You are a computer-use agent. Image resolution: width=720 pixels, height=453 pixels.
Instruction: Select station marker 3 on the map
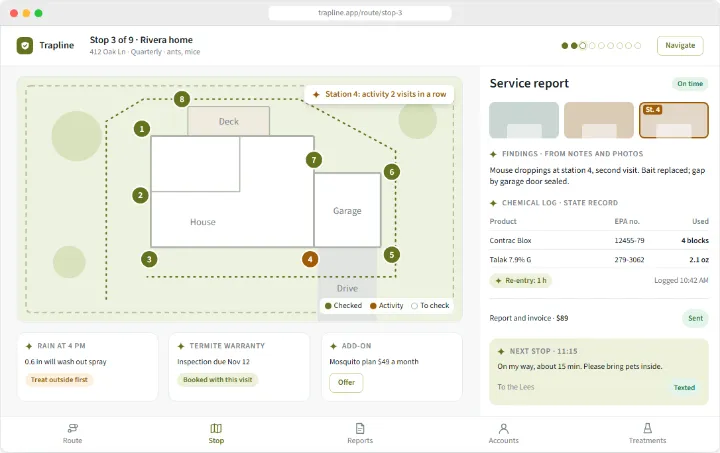point(149,259)
